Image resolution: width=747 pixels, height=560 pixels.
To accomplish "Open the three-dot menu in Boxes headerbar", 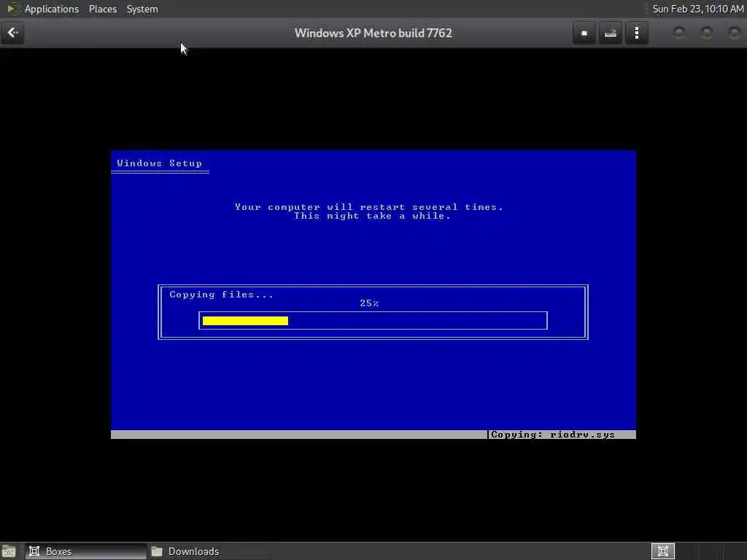I will pyautogui.click(x=636, y=34).
